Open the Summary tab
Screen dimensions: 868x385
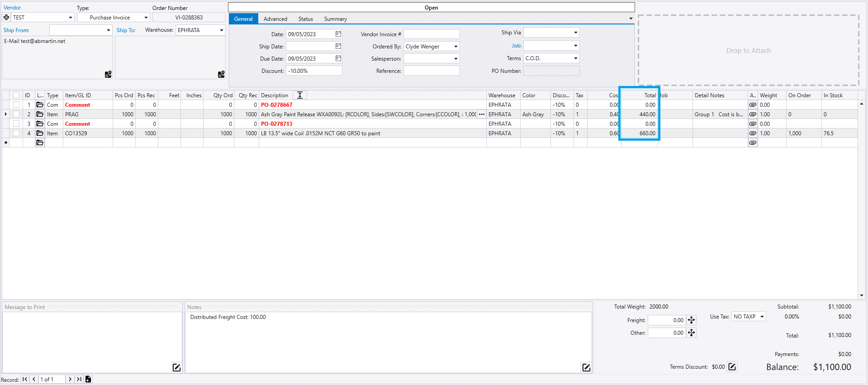pos(335,19)
